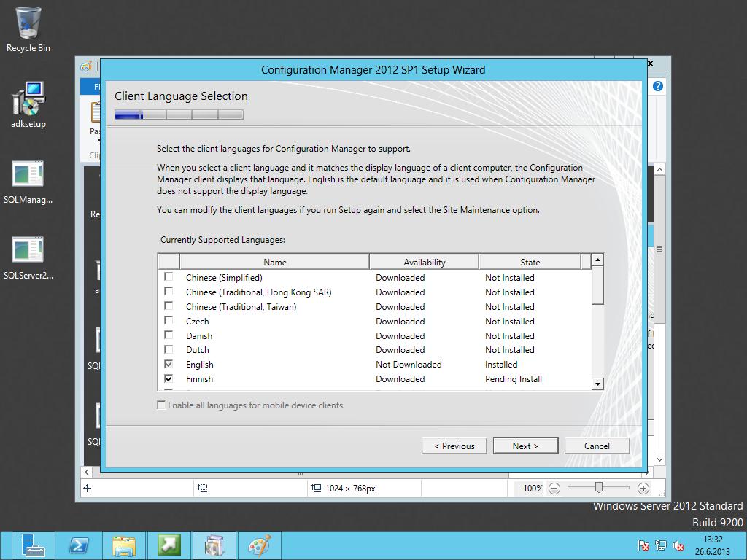
Task: Select the SQLManag... desktop shortcut
Action: click(x=28, y=182)
